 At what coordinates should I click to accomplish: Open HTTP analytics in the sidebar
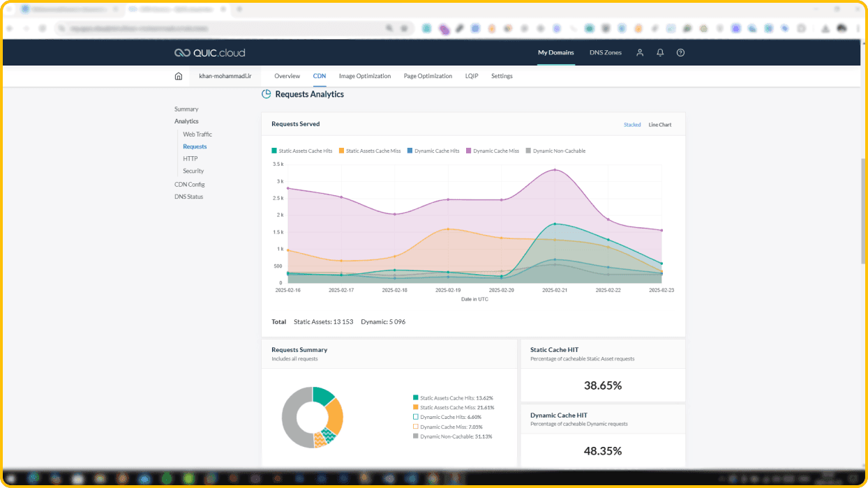(190, 159)
